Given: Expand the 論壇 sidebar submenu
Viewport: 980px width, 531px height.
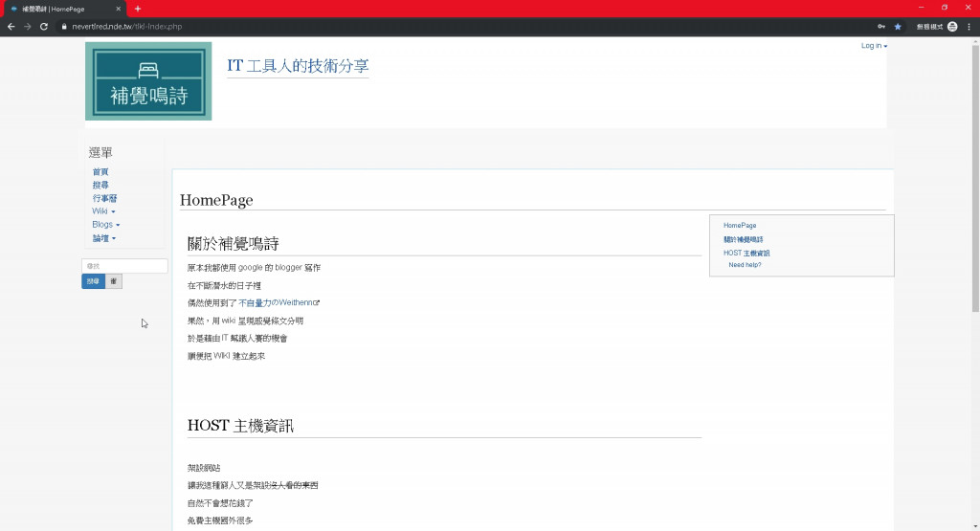Looking at the screenshot, I should (103, 238).
